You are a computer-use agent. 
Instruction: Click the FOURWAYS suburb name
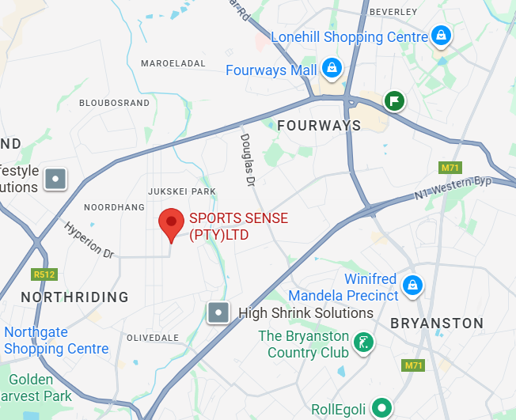[x=319, y=126]
